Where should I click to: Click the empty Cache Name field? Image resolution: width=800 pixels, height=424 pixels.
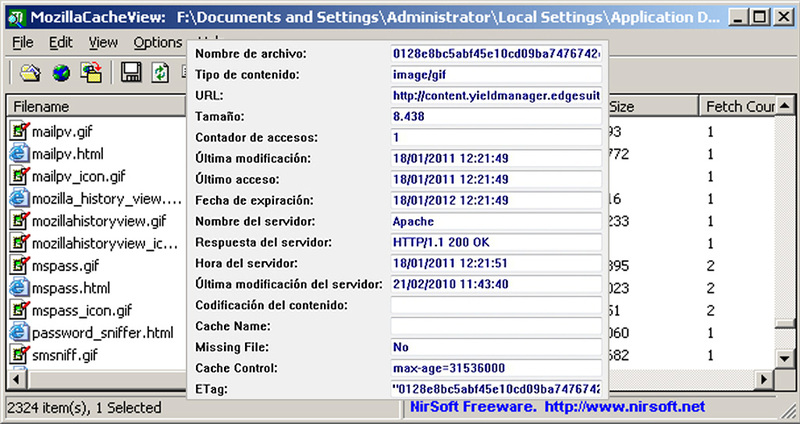pyautogui.click(x=496, y=326)
